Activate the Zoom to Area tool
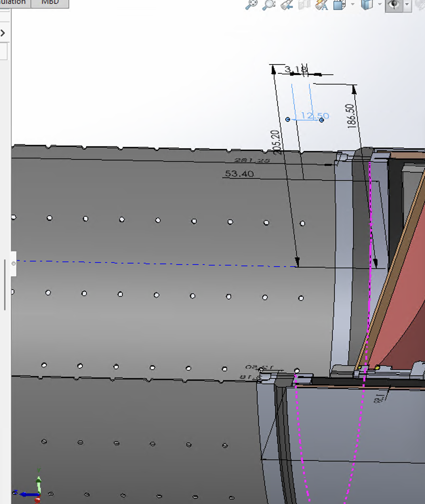This screenshot has width=425, height=504. click(268, 5)
